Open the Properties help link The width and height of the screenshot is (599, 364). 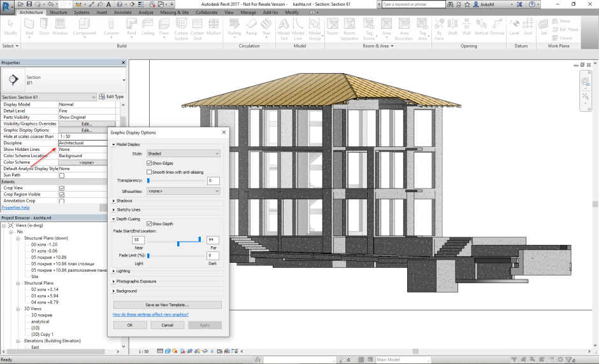click(15, 207)
